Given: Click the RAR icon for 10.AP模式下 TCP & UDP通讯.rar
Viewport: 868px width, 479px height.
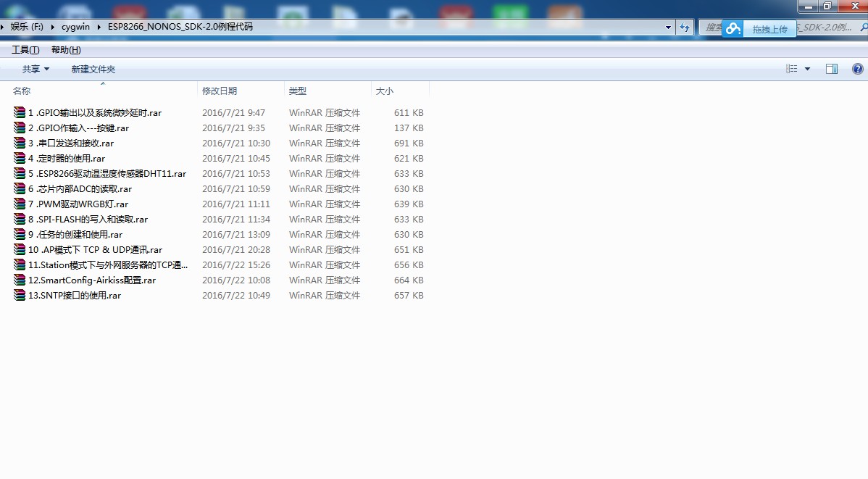Looking at the screenshot, I should (20, 250).
